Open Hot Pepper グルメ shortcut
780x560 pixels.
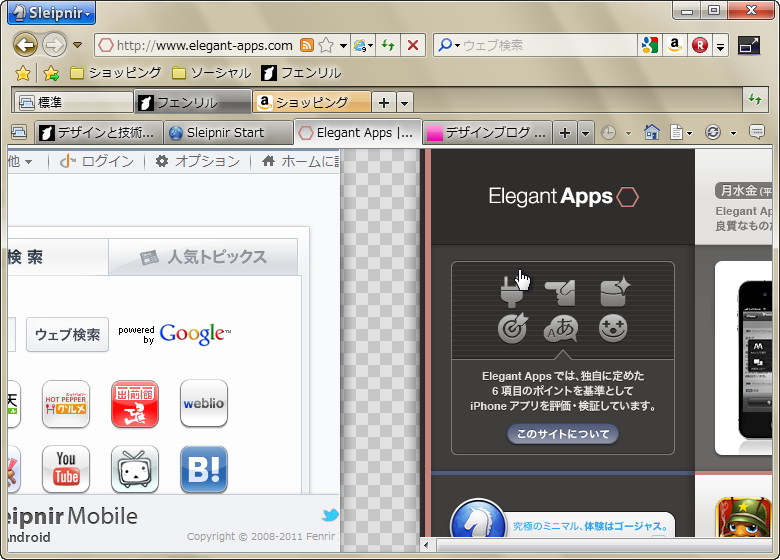66,404
